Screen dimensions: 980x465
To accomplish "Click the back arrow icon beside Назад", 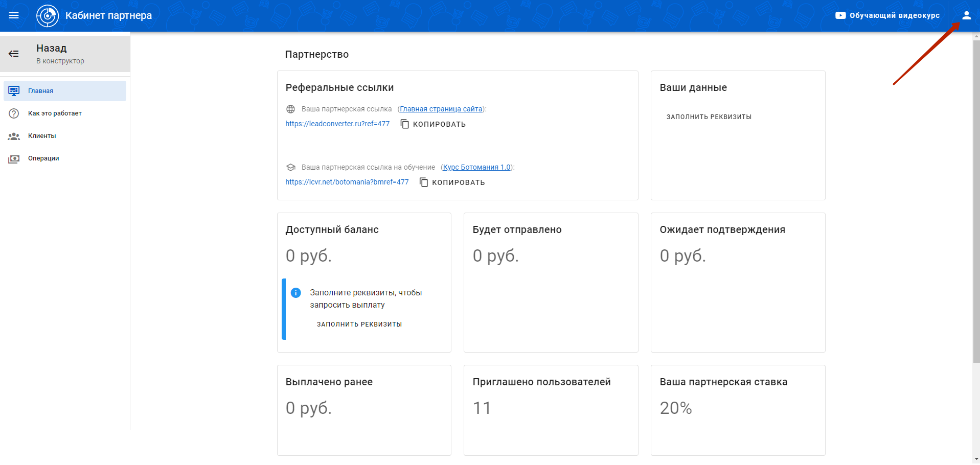I will pyautogui.click(x=14, y=54).
